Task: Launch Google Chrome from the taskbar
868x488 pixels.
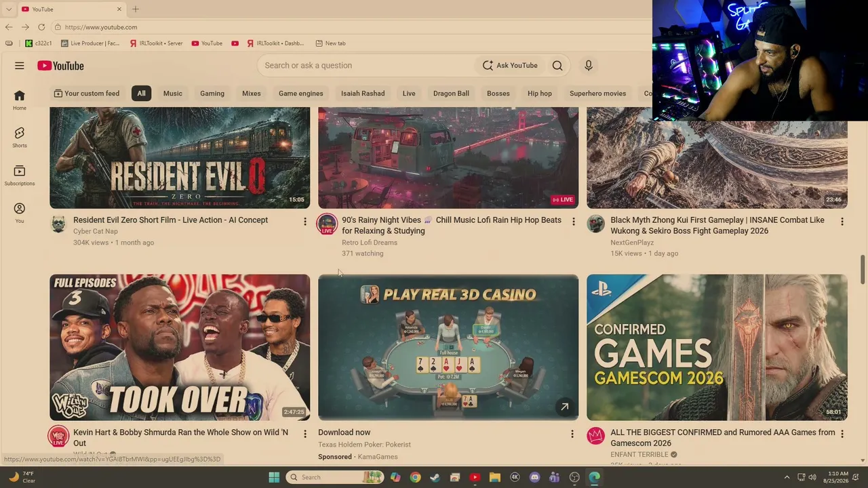Action: pos(415,477)
